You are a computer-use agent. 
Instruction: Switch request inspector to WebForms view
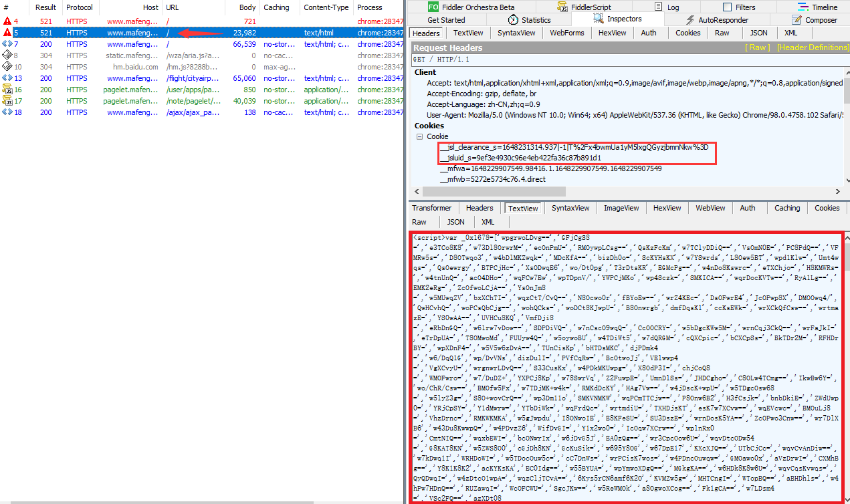(567, 33)
